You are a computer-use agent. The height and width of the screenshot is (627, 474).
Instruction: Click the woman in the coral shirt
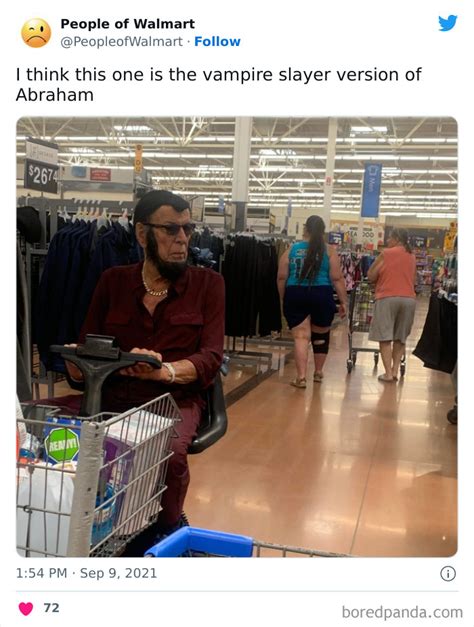coord(393,304)
